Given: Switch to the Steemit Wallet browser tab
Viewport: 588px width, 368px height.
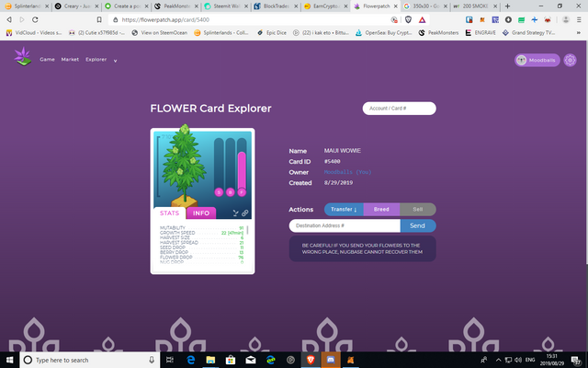Looking at the screenshot, I should click(226, 6).
